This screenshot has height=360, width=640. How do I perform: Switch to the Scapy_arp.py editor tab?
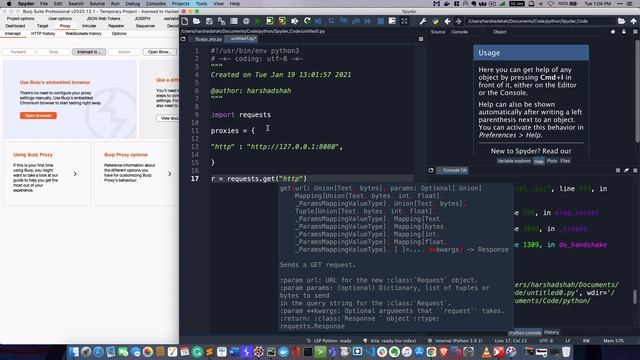(208, 39)
